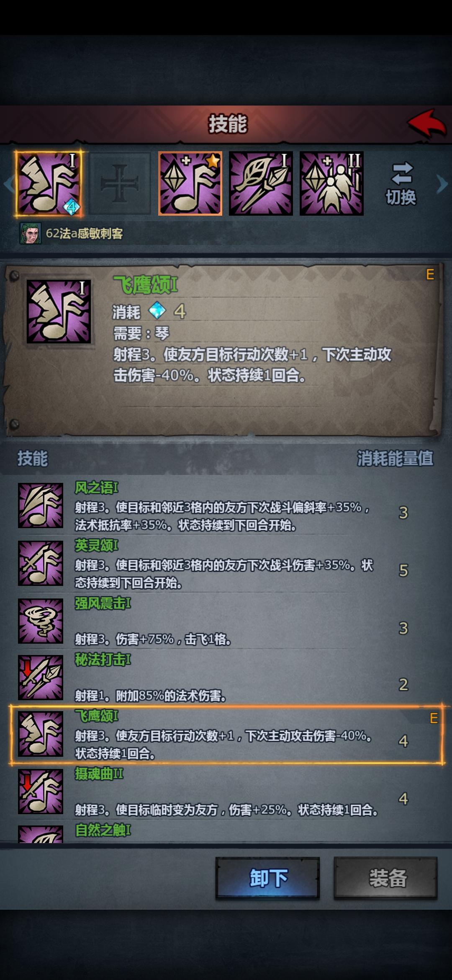Image resolution: width=452 pixels, height=980 pixels.
Task: Expand next skills with right chevron
Action: [x=442, y=184]
